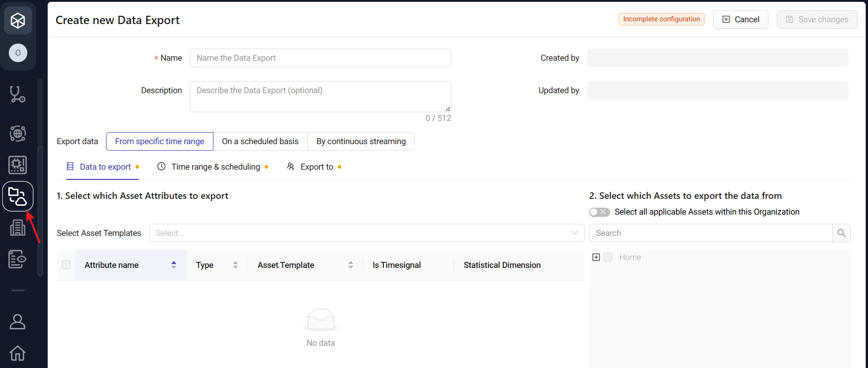This screenshot has height=368, width=868.
Task: Open the building sidebar icon
Action: pyautogui.click(x=18, y=228)
